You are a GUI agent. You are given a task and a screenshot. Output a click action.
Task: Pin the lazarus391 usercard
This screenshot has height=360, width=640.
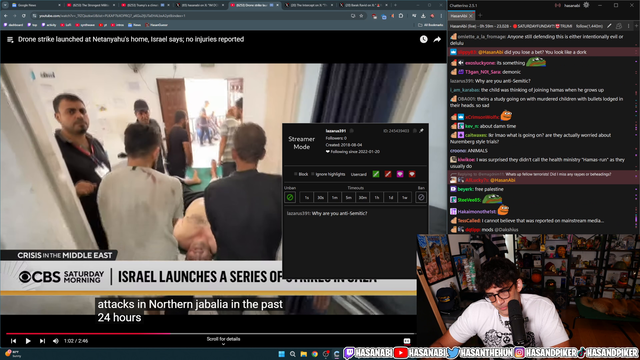(421, 131)
